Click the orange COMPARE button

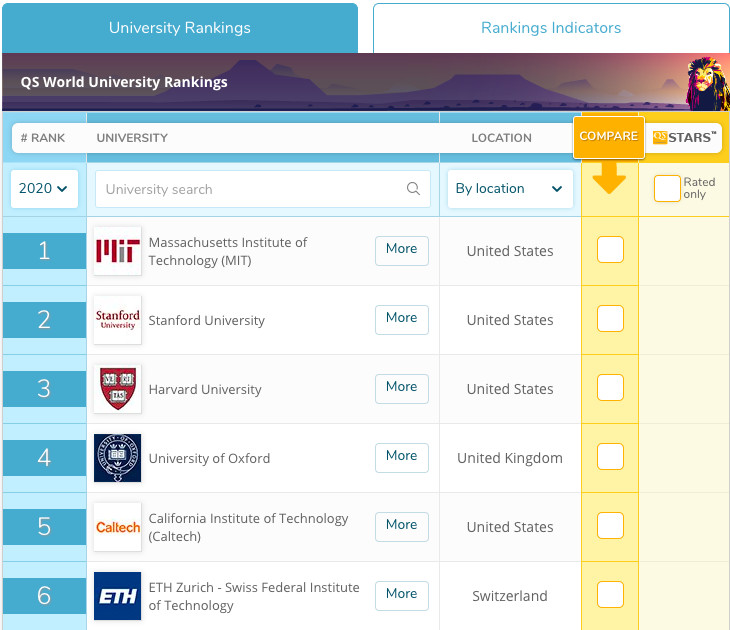click(x=608, y=137)
